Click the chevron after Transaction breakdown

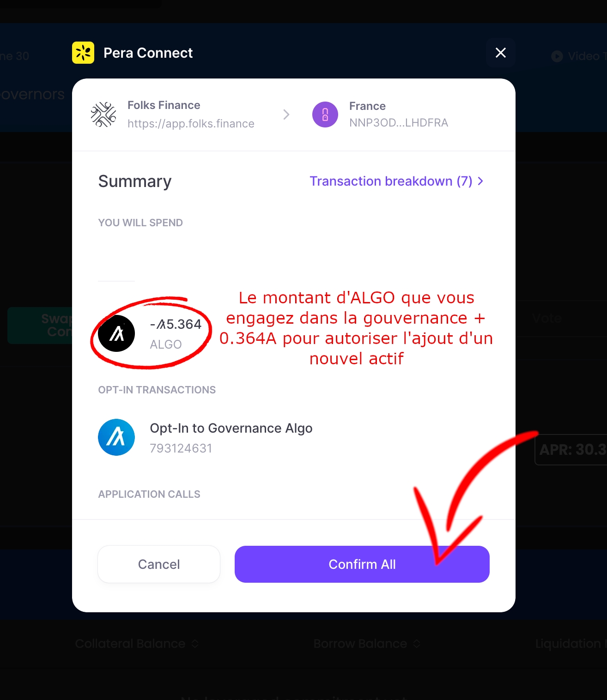point(480,181)
